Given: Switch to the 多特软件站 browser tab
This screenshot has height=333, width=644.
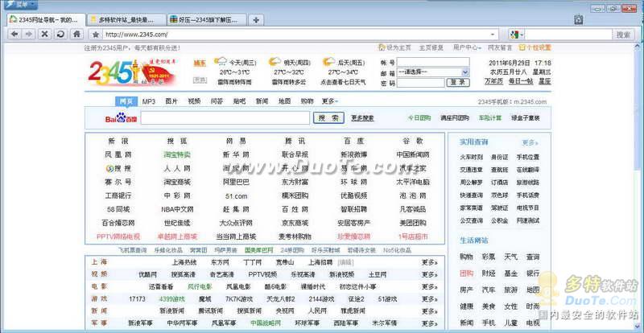Looking at the screenshot, I should pos(126,20).
